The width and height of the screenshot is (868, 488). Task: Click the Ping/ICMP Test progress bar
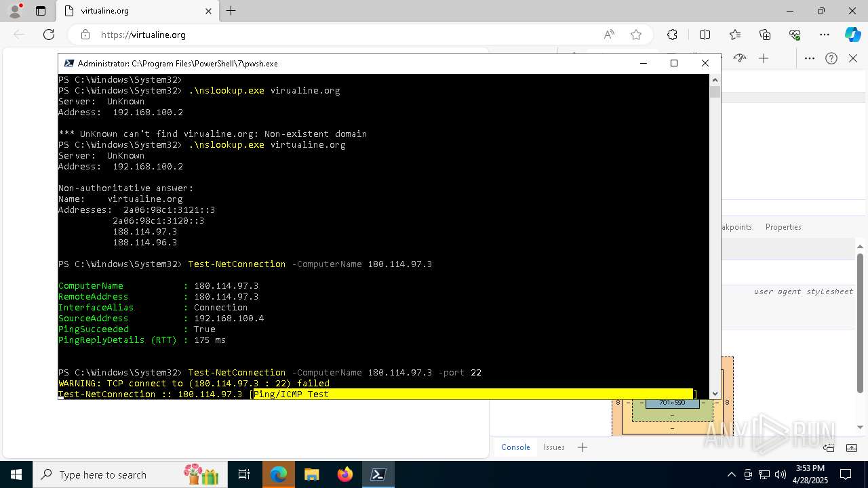tap(473, 394)
